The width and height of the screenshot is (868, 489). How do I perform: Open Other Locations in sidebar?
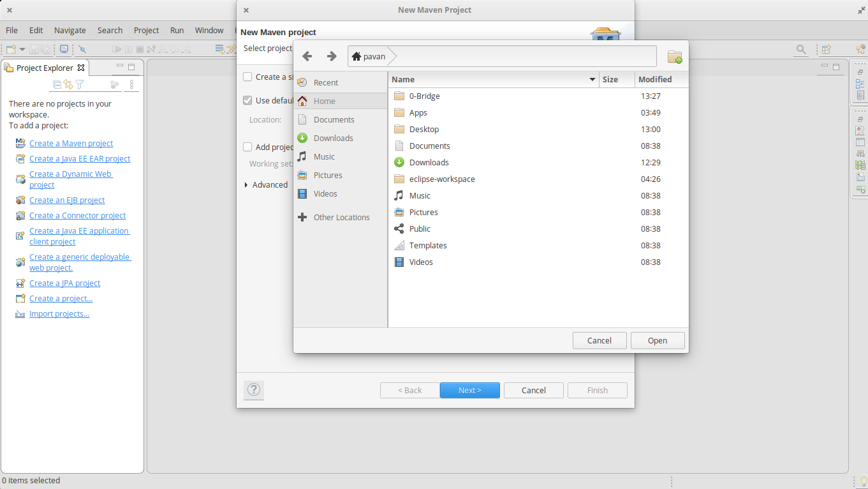pos(341,217)
